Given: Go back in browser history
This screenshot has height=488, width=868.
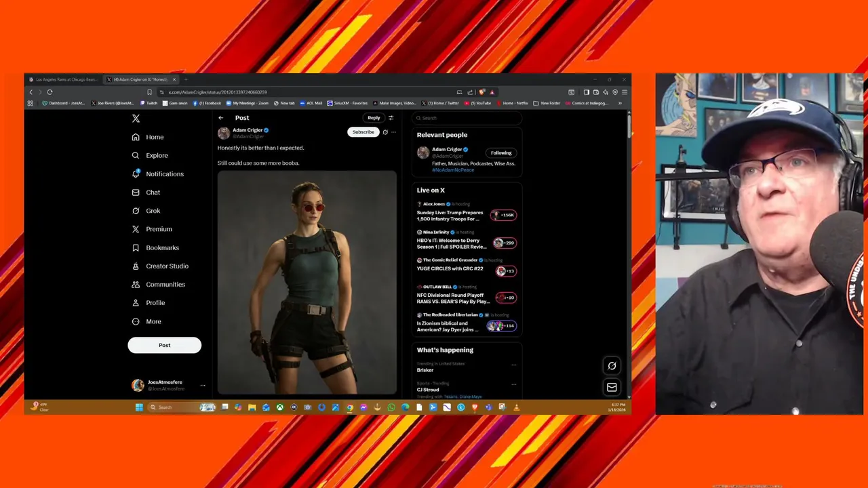Looking at the screenshot, I should point(31,92).
